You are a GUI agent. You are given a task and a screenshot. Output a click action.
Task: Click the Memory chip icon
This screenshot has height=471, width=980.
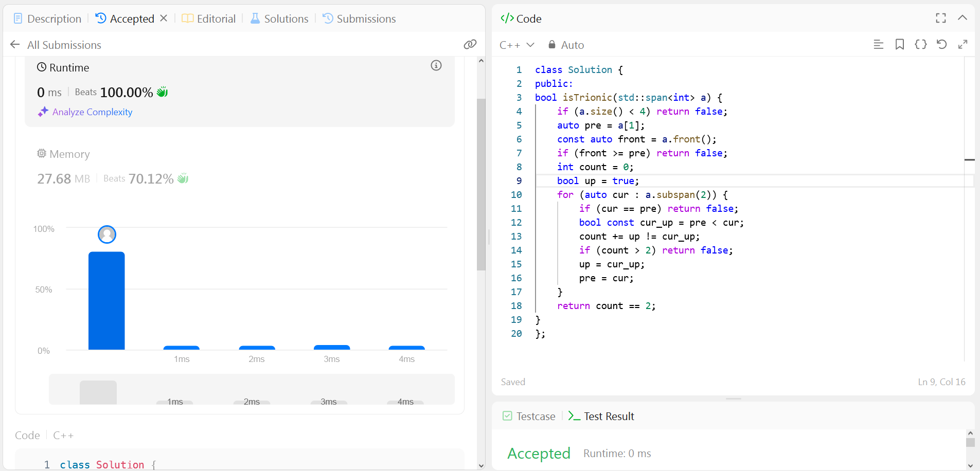42,153
